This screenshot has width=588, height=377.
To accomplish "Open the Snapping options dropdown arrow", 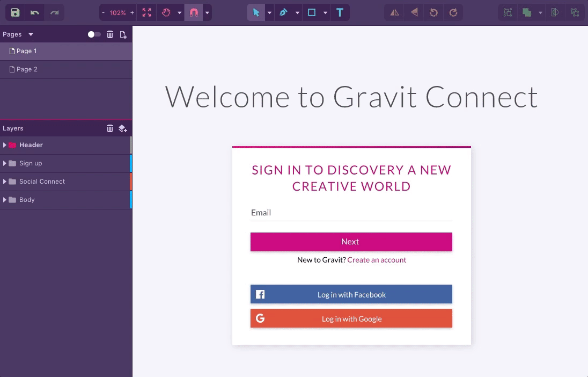I will [207, 13].
